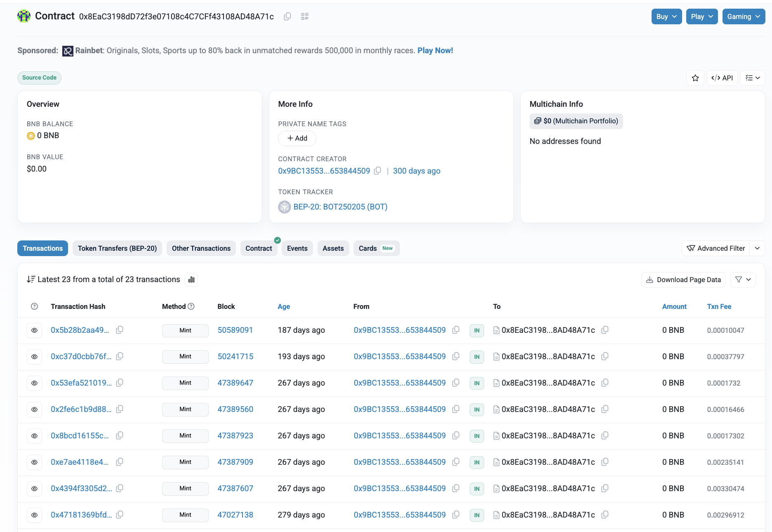Toggle preview on transaction 0xc37d0cbb76f...
Viewport: 772px width, 532px height.
point(34,356)
